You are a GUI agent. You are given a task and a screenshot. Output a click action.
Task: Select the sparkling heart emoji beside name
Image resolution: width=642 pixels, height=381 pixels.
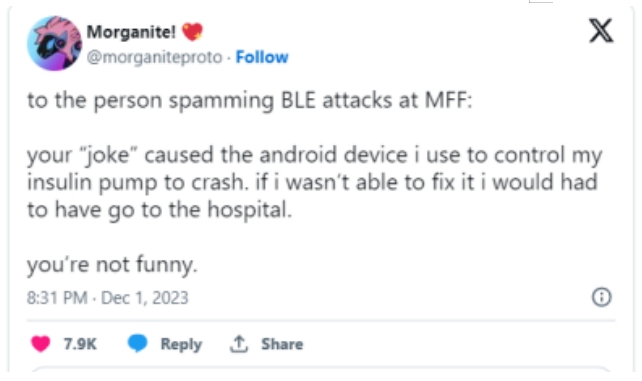click(192, 32)
